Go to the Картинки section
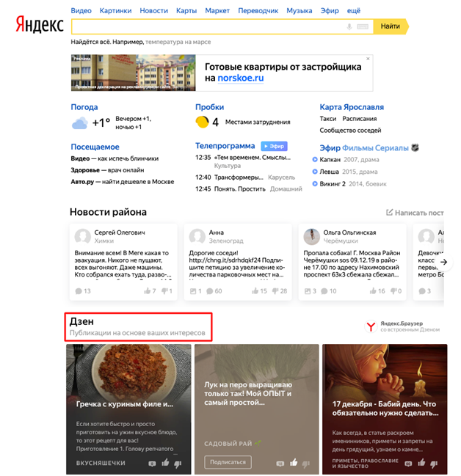Image resolution: width=461 pixels, height=476 pixels. point(115,10)
